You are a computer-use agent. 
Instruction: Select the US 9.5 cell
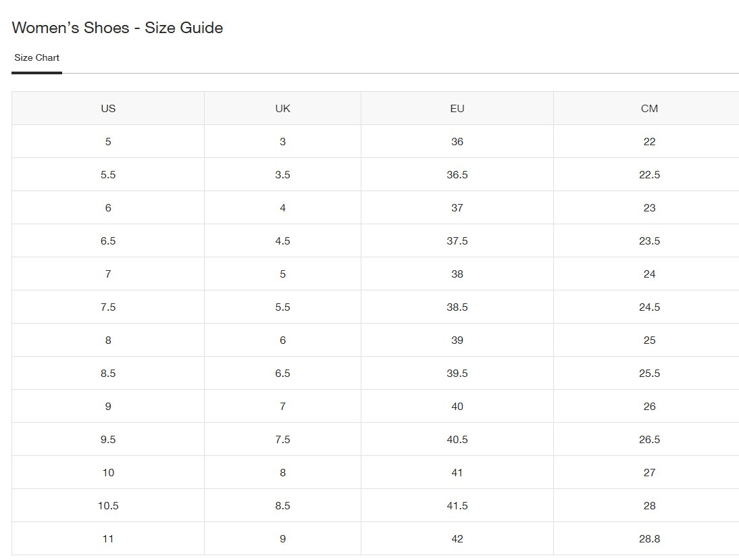click(x=108, y=440)
